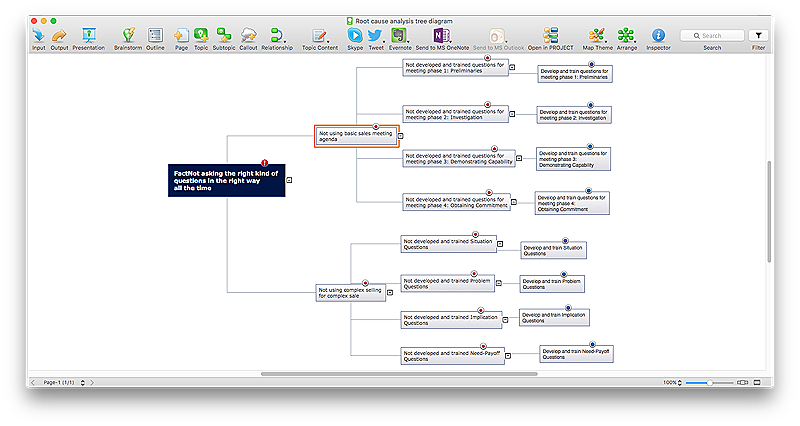Collapse 'phase 4: Obtaining Commitment' cause branch
The height and width of the screenshot is (426, 800).
coord(514,203)
